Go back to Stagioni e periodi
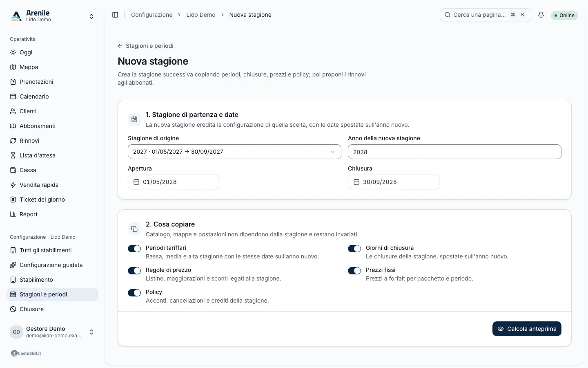This screenshot has height=368, width=588. 145,46
